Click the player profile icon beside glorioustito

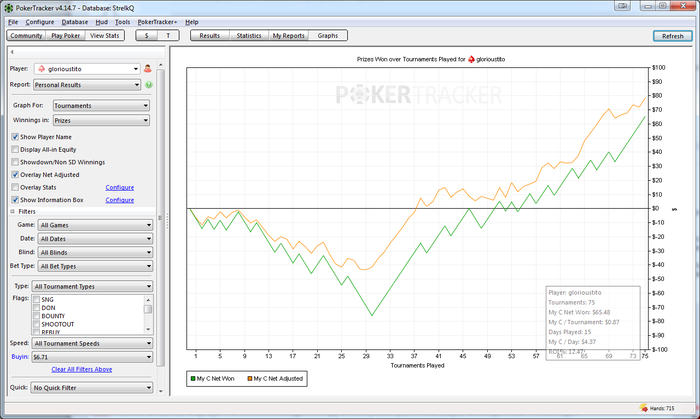(148, 69)
